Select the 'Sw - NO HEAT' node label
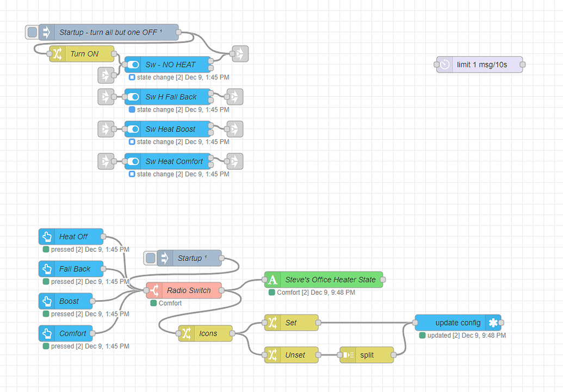Viewport: 563px width, 392px height. 171,65
